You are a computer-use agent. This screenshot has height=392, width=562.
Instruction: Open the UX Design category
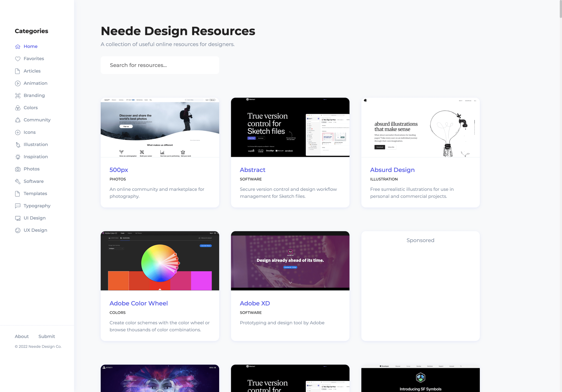(35, 230)
